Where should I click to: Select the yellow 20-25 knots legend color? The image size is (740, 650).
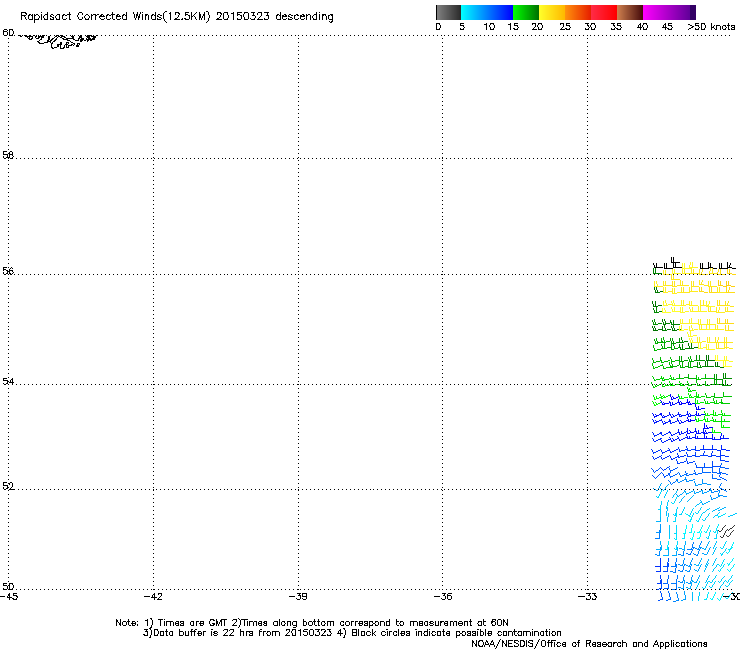point(552,12)
